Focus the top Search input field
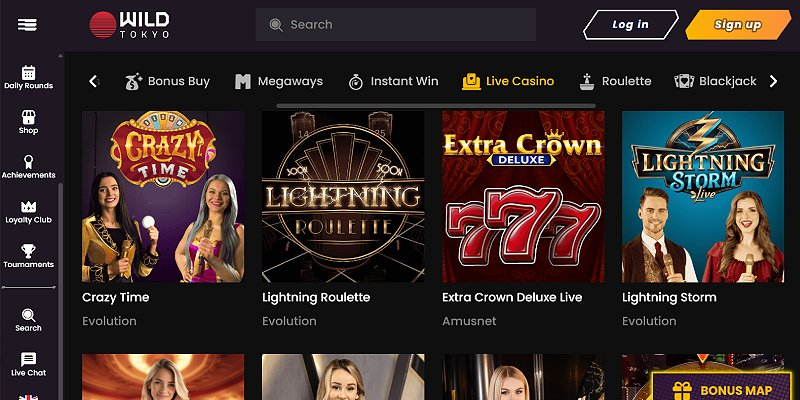This screenshot has width=800, height=400. (396, 24)
